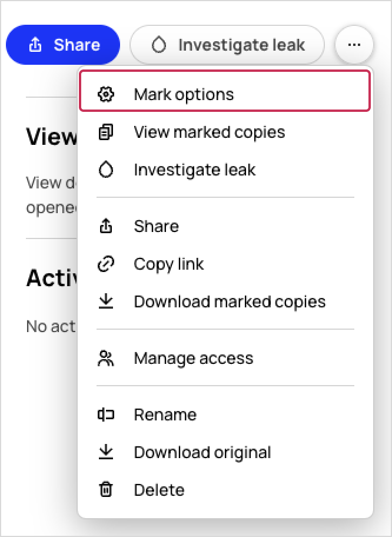Select Download marked copies

click(225, 301)
